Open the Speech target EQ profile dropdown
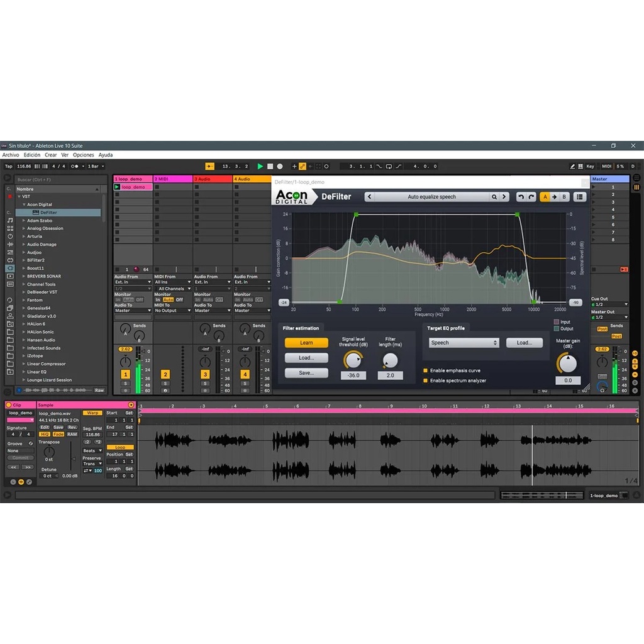Image resolution: width=644 pixels, height=644 pixels. point(464,343)
